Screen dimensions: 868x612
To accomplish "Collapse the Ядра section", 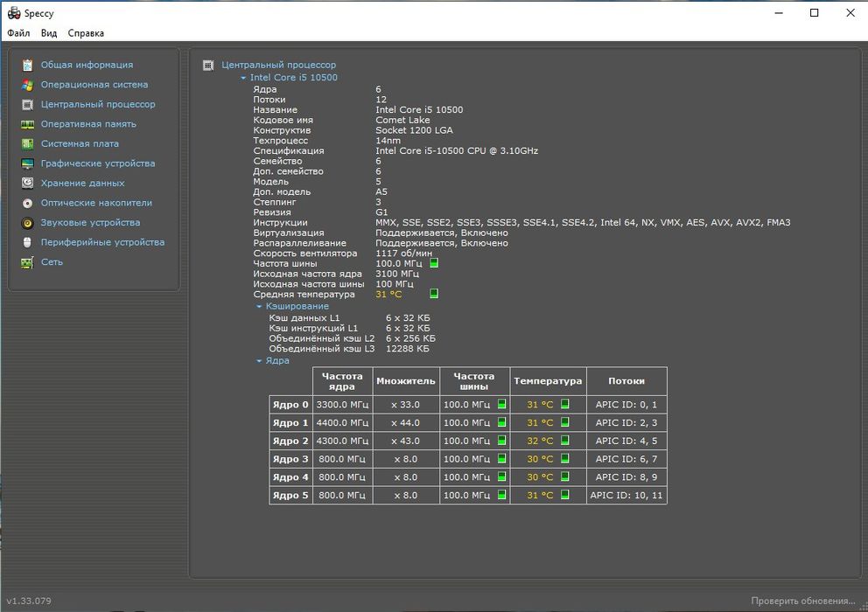I will (258, 361).
